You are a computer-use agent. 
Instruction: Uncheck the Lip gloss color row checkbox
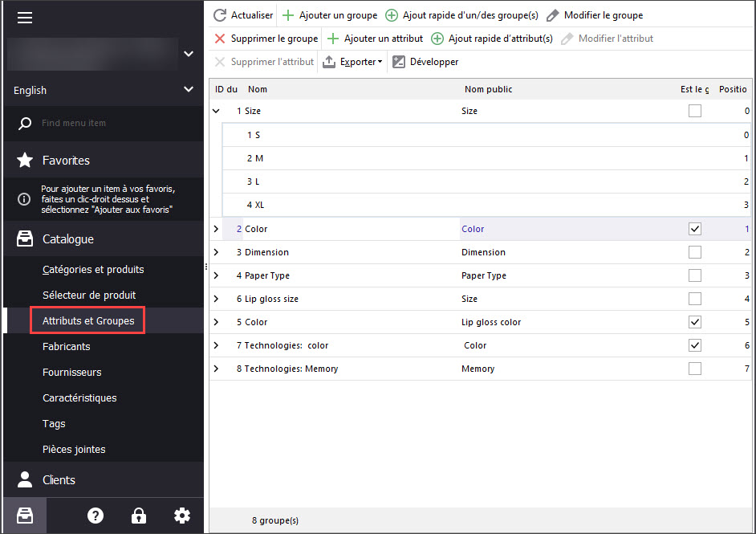[x=695, y=322]
